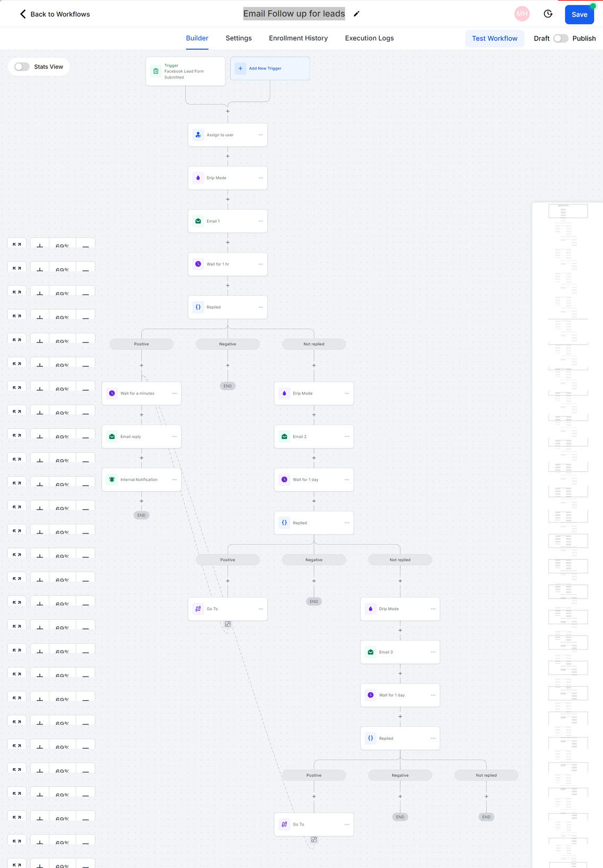
Task: Click the Assign to user person icon
Action: [198, 135]
